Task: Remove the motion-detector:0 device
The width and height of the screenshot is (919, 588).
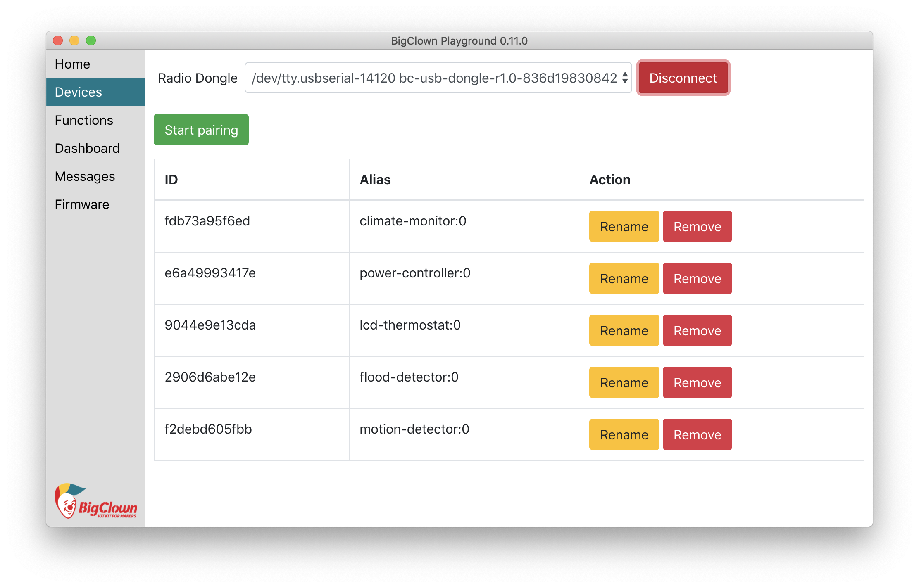Action: (697, 435)
